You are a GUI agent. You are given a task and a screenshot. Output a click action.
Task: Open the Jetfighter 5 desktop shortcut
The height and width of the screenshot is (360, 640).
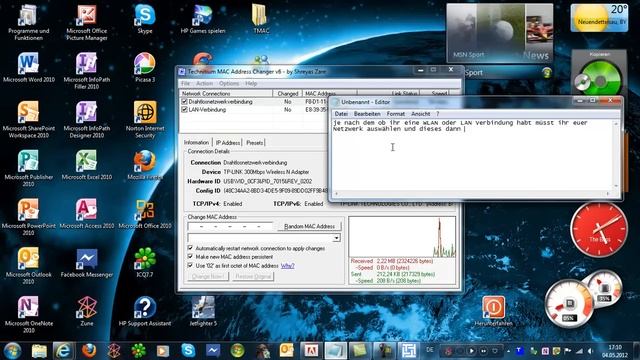click(x=203, y=312)
